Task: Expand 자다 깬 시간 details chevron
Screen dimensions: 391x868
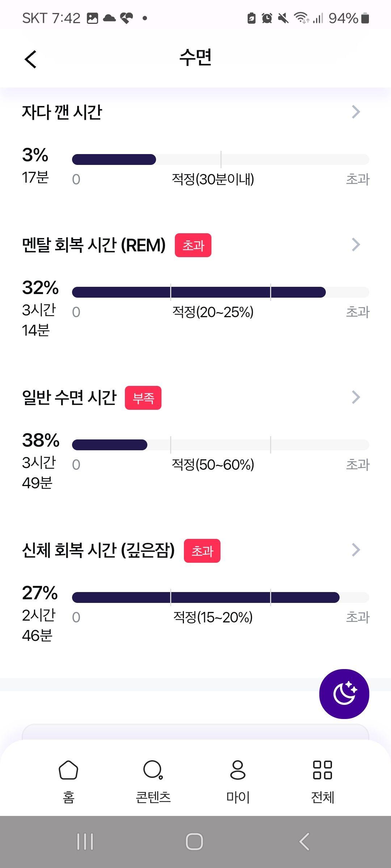Action: coord(356,112)
